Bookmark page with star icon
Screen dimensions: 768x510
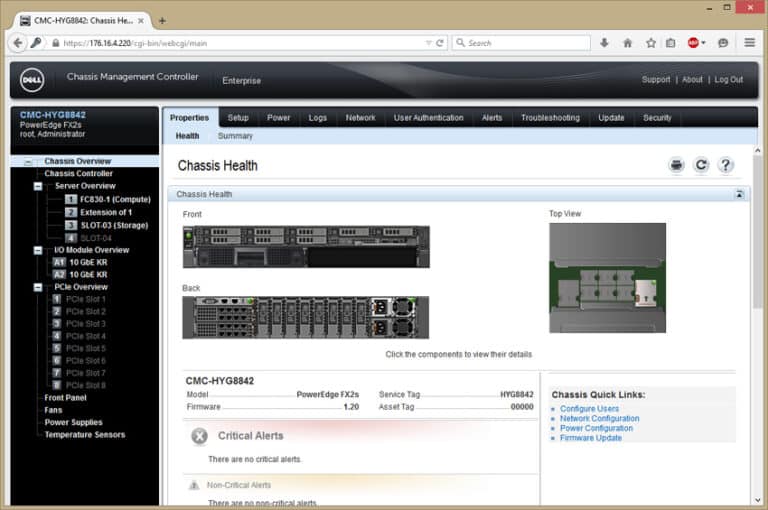click(x=650, y=43)
